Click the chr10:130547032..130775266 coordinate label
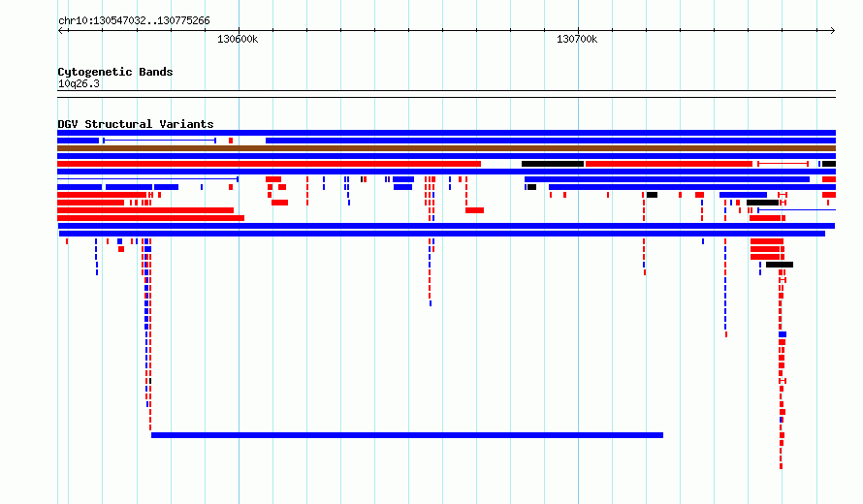Screen dimensions: 863x504 coord(134,21)
